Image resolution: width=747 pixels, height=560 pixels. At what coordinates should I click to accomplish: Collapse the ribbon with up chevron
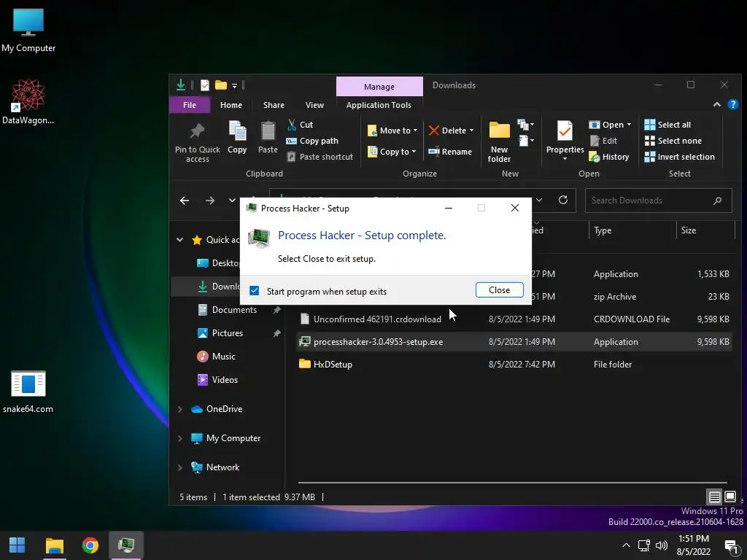pos(716,104)
